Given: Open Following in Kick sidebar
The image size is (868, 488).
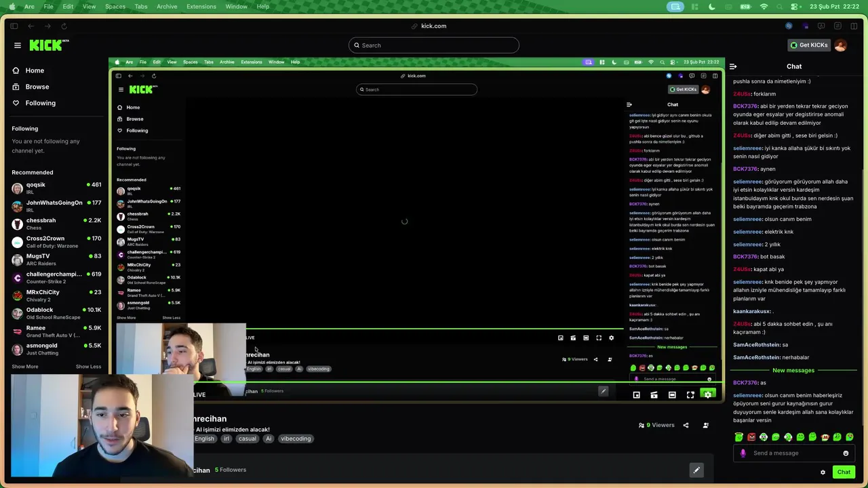Looking at the screenshot, I should click(x=34, y=103).
